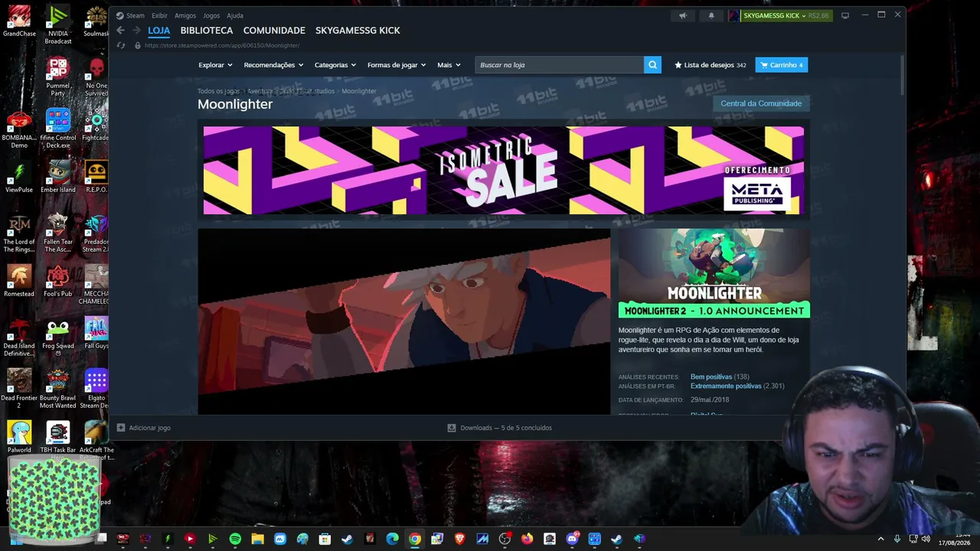Viewport: 980px width, 551px height.
Task: Open Ember Island desktop shortcut
Action: [x=57, y=178]
